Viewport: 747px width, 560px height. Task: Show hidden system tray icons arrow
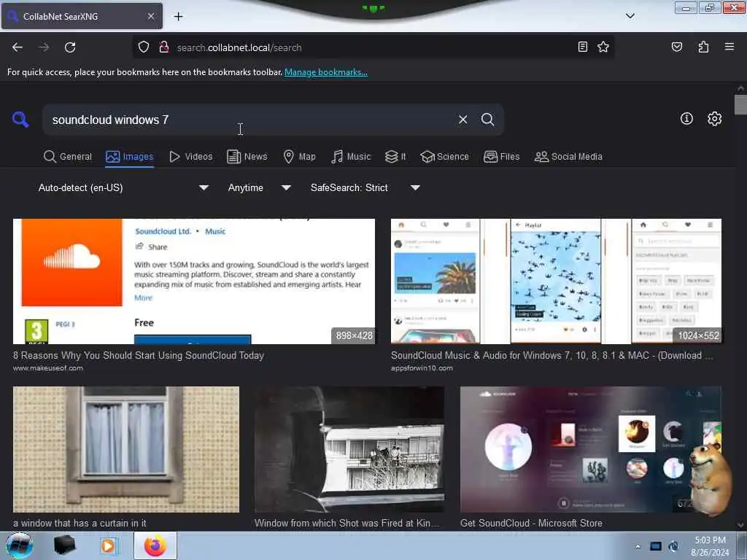pyautogui.click(x=638, y=546)
